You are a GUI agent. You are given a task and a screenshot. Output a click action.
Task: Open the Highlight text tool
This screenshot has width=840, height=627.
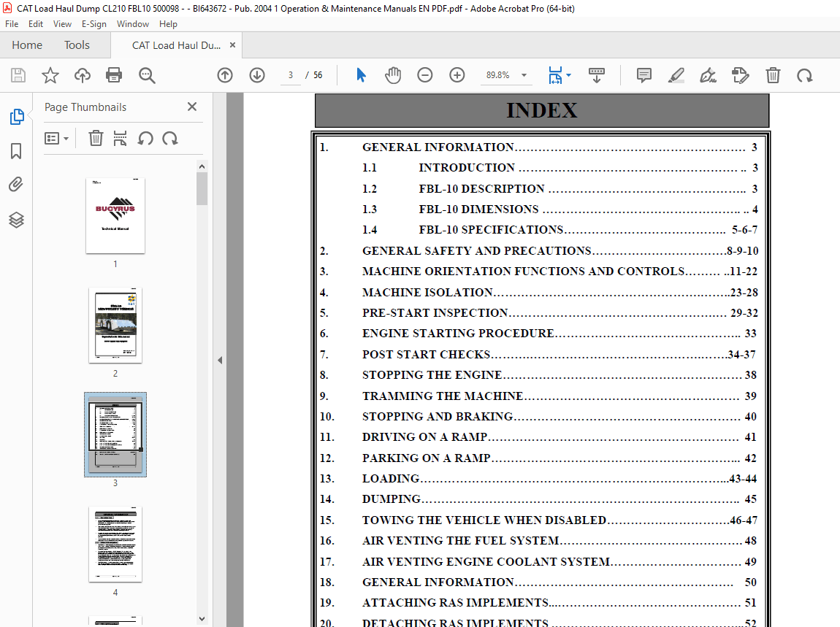(x=676, y=74)
